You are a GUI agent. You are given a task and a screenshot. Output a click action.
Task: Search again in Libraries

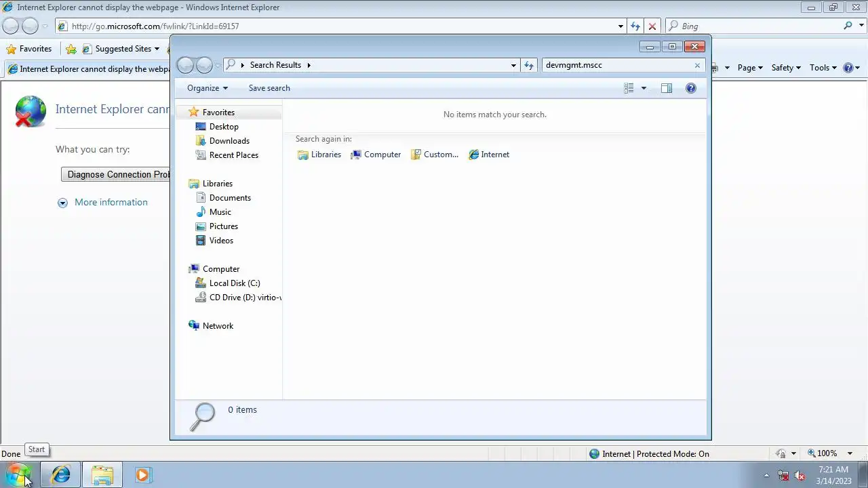pos(319,155)
